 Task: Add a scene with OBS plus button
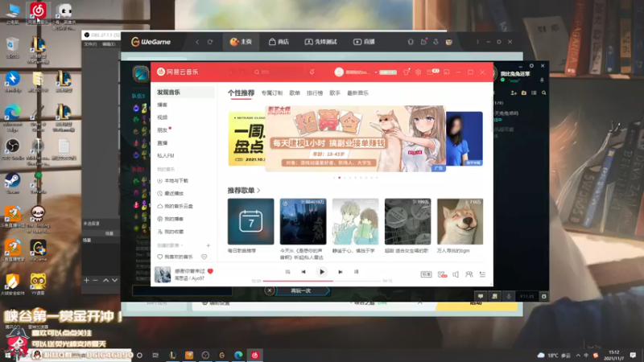(86, 280)
